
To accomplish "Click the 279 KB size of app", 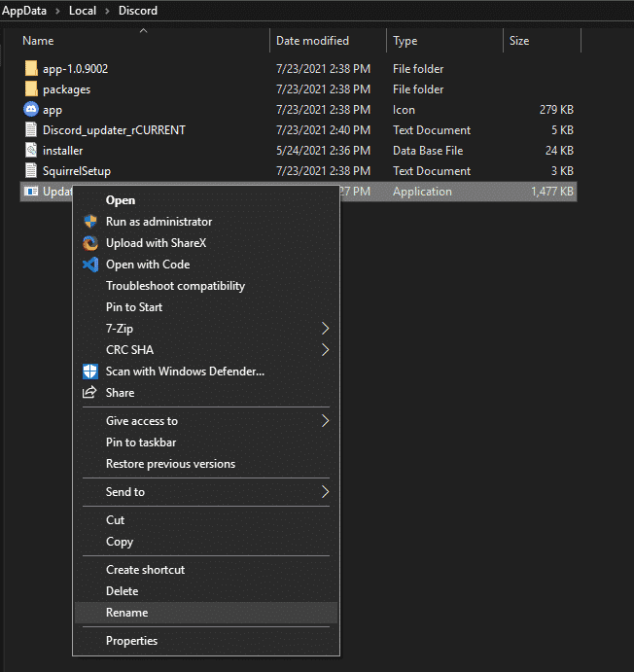I will click(x=556, y=110).
